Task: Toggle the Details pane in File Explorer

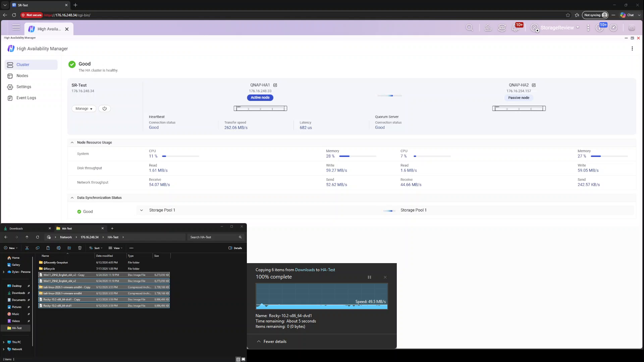Action: coord(235,248)
